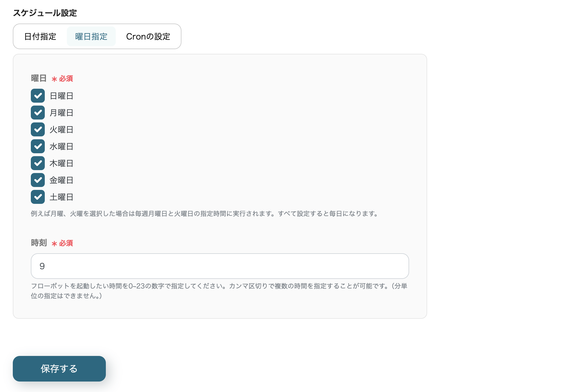Click the 金曜日 label text
Image resolution: width=567 pixels, height=392 pixels.
click(61, 180)
